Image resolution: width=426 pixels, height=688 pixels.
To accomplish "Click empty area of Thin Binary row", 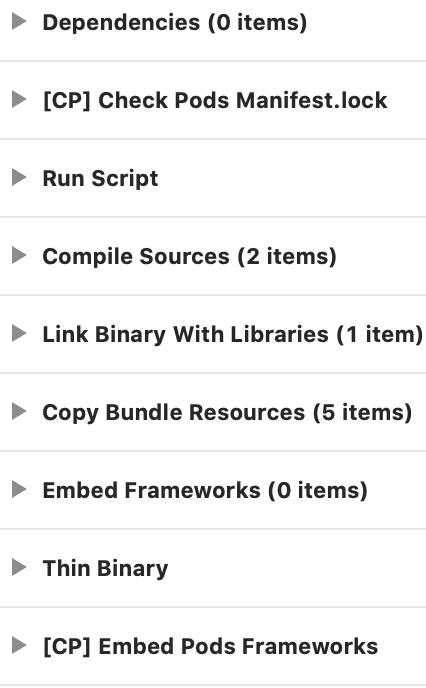I will point(294,568).
